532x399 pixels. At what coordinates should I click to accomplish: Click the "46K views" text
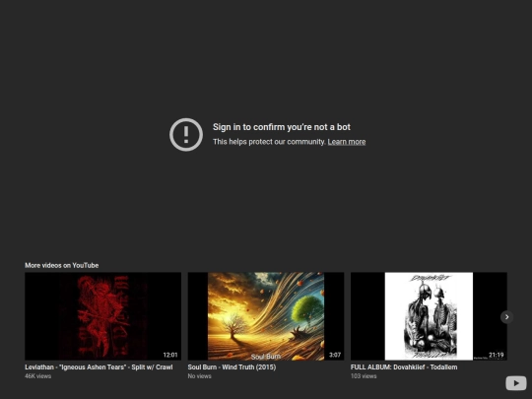(38, 376)
